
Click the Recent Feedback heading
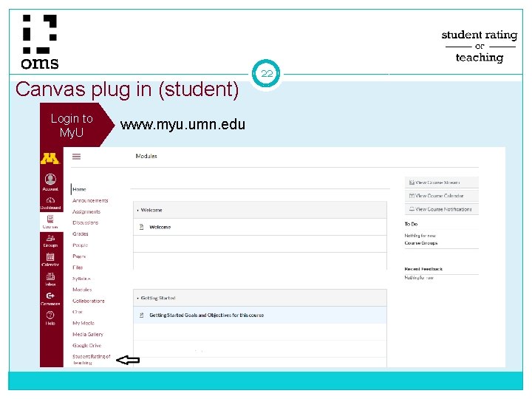[423, 269]
